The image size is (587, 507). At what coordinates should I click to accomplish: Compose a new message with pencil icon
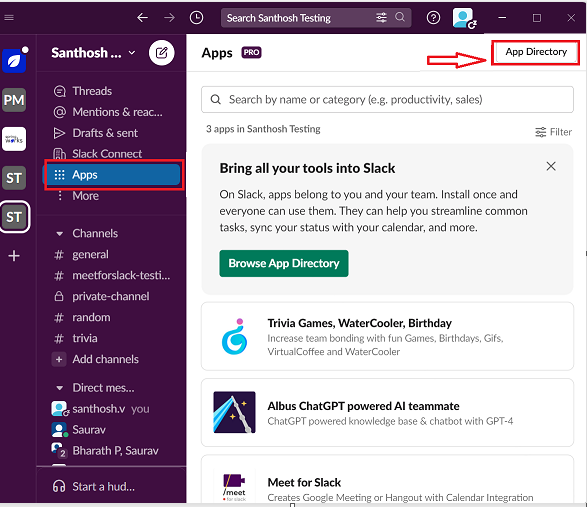(161, 53)
